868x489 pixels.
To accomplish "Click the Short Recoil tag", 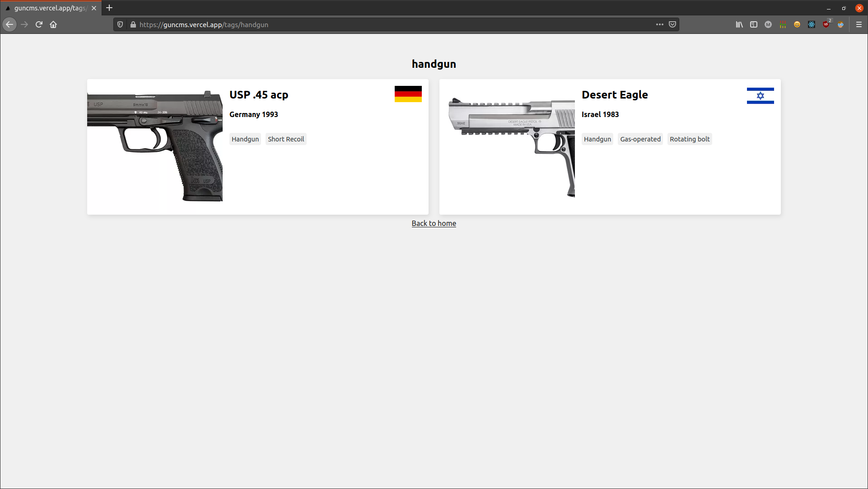I will click(286, 139).
